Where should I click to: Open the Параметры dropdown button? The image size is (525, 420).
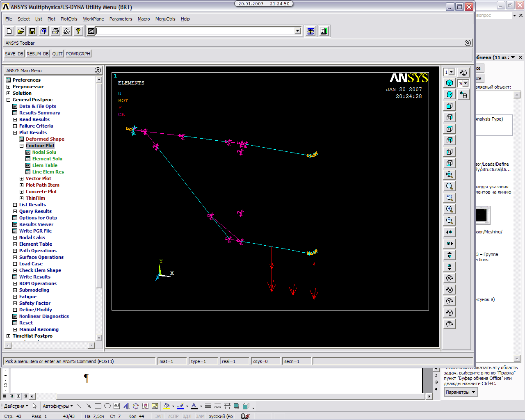[461, 392]
